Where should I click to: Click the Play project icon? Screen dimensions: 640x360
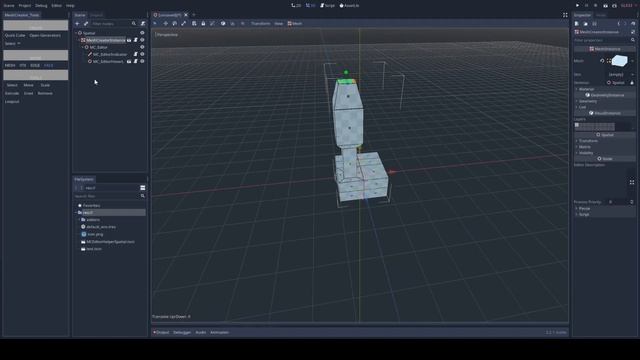pyautogui.click(x=577, y=6)
